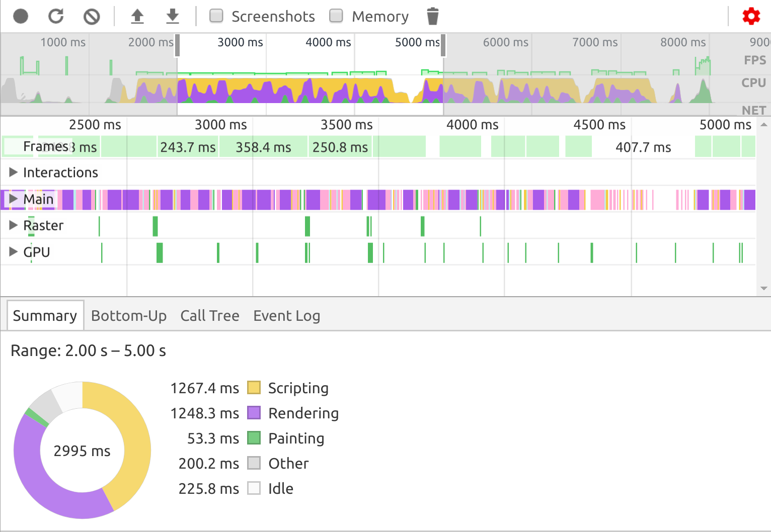Click the right overview selection handle
This screenshot has width=771, height=532.
click(x=443, y=45)
